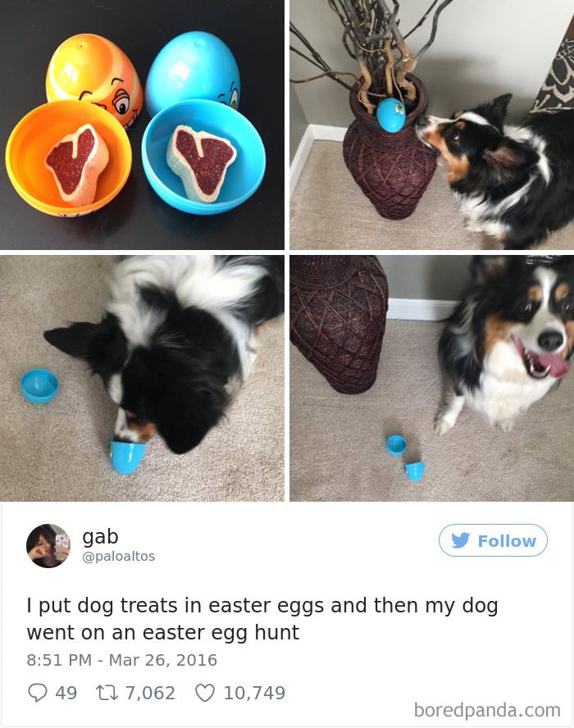Open photo of treats in plastic eggs
Screen dimensions: 574x728
pos(142,125)
